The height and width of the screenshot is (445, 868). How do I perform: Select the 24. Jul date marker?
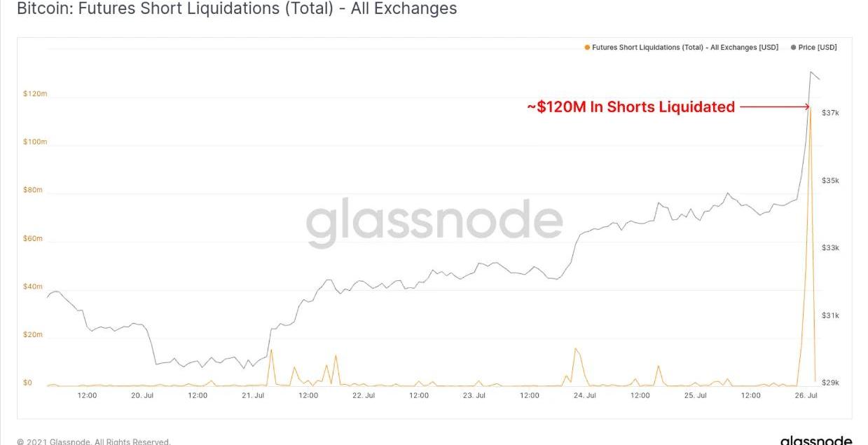[585, 395]
